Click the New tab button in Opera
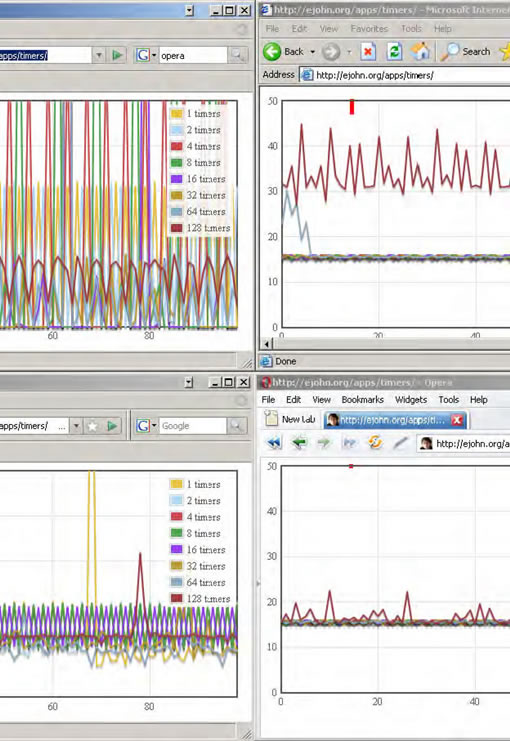Viewport: 510px width, 741px height. point(290,419)
